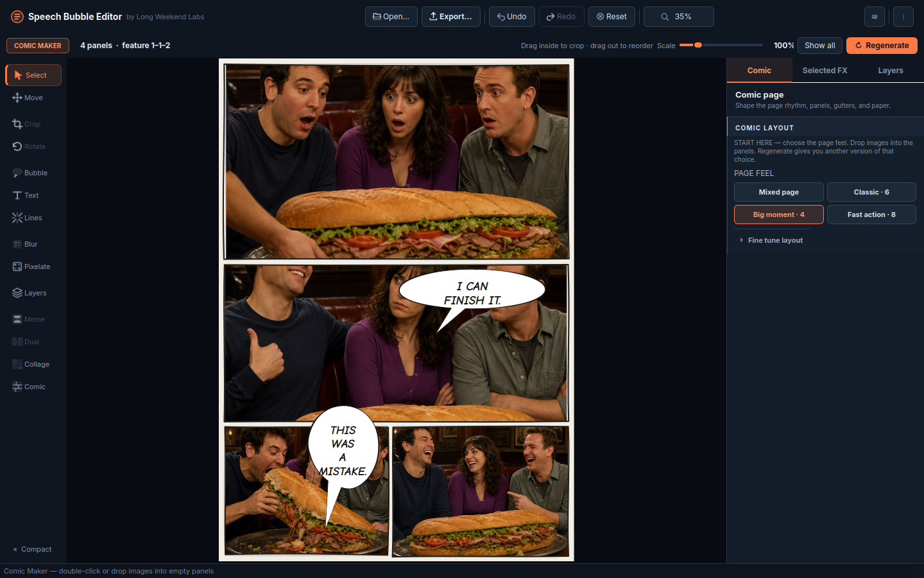Screen dimensions: 924x578
Task: Collapse sidebar with Compact
Action: (x=33, y=549)
